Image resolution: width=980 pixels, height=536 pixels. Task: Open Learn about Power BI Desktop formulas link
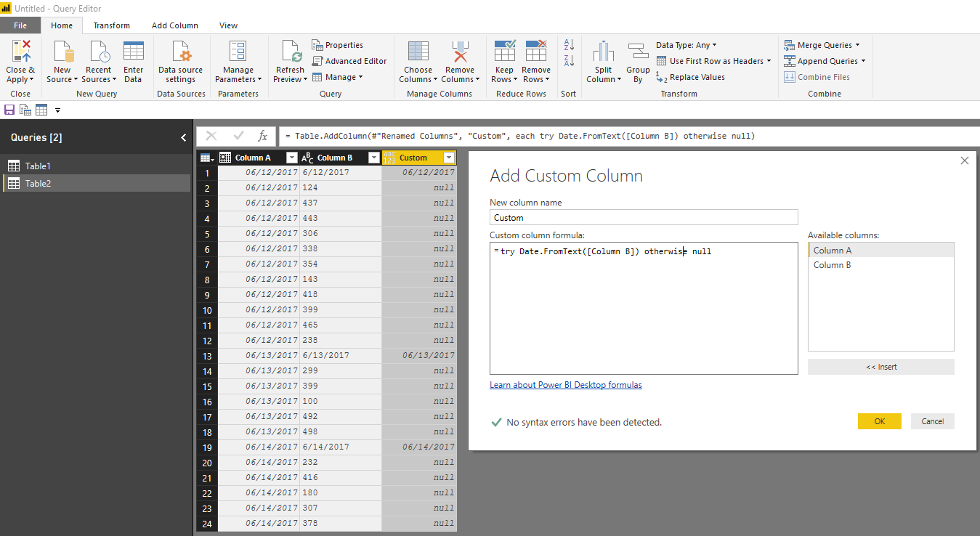pyautogui.click(x=566, y=385)
